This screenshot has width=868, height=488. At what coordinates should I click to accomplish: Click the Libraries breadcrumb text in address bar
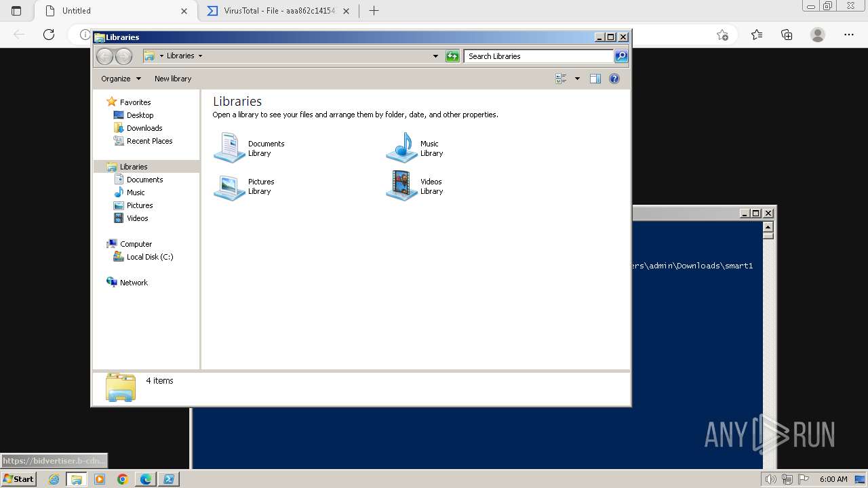click(180, 56)
